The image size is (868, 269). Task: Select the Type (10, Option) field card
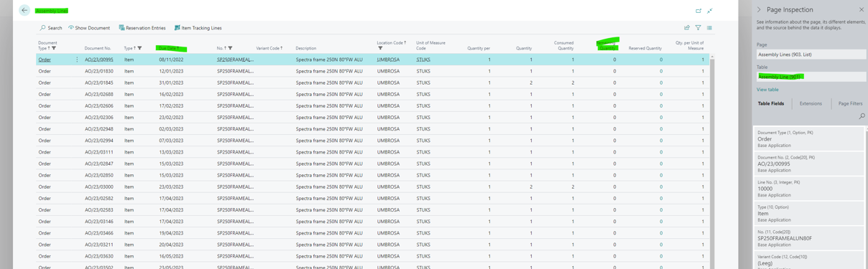click(808, 213)
